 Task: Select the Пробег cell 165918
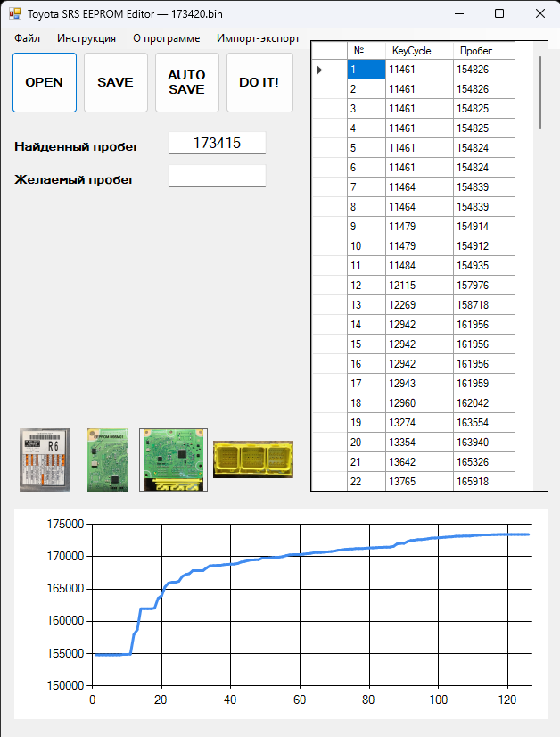pos(484,481)
